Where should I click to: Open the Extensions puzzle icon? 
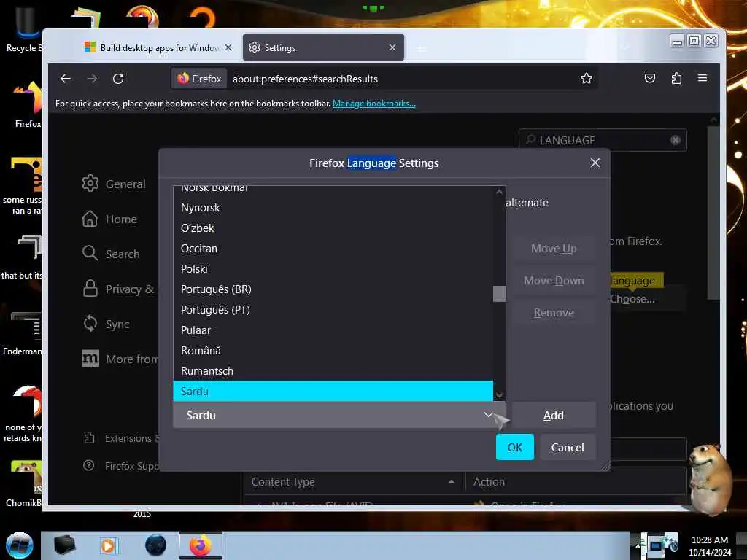(x=676, y=78)
